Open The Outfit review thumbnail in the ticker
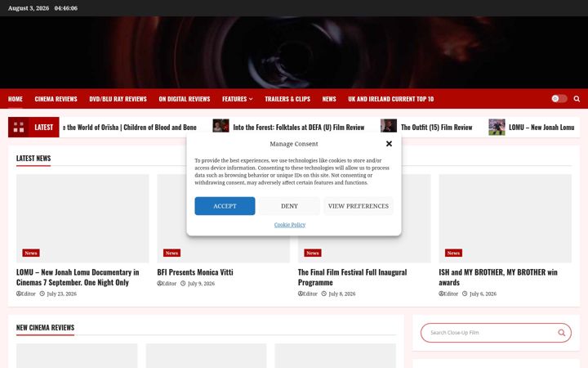The height and width of the screenshot is (368, 588). [x=389, y=126]
